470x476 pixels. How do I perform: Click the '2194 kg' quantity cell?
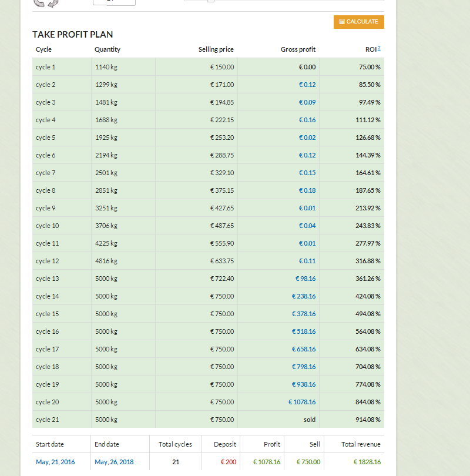coord(106,155)
